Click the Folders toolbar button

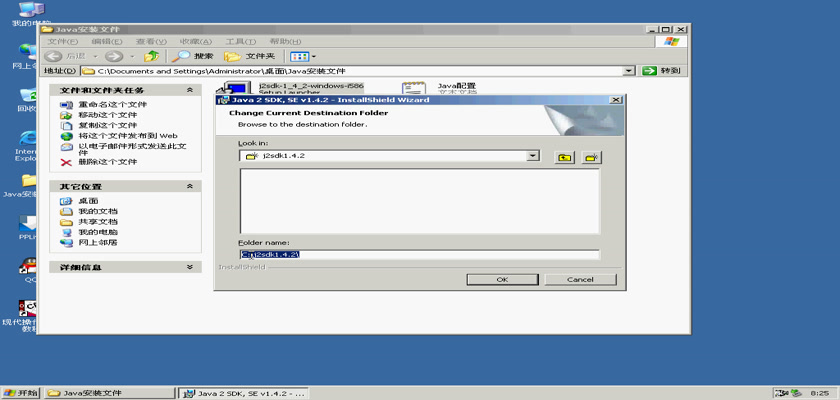click(x=250, y=56)
